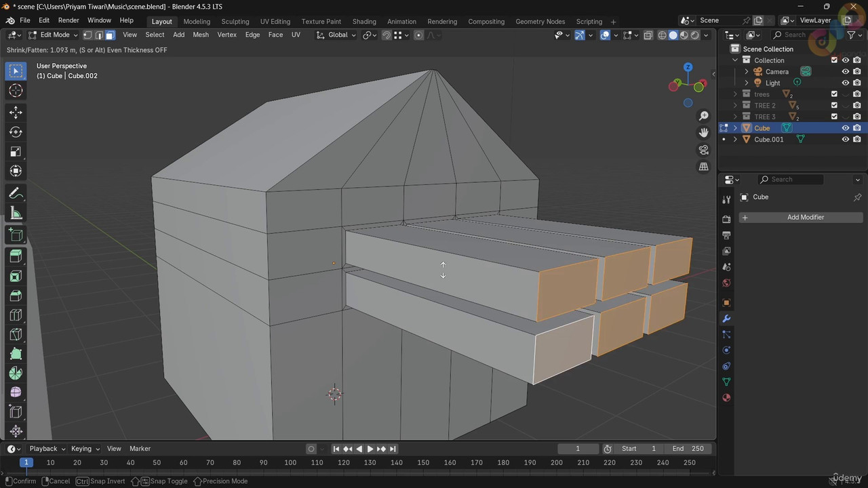This screenshot has height=488, width=868.
Task: Click the pan view hand icon
Action: click(x=704, y=133)
